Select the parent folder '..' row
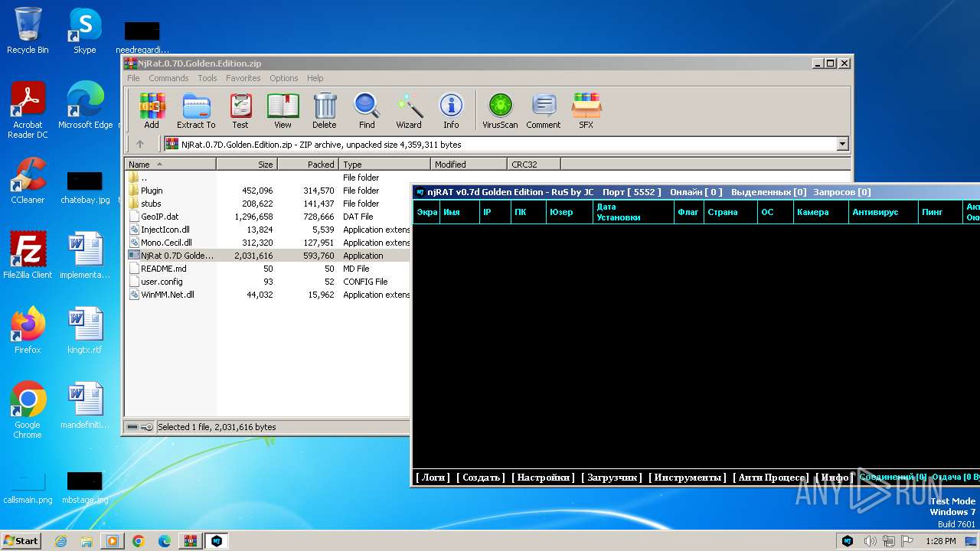The height and width of the screenshot is (551, 980). point(268,178)
